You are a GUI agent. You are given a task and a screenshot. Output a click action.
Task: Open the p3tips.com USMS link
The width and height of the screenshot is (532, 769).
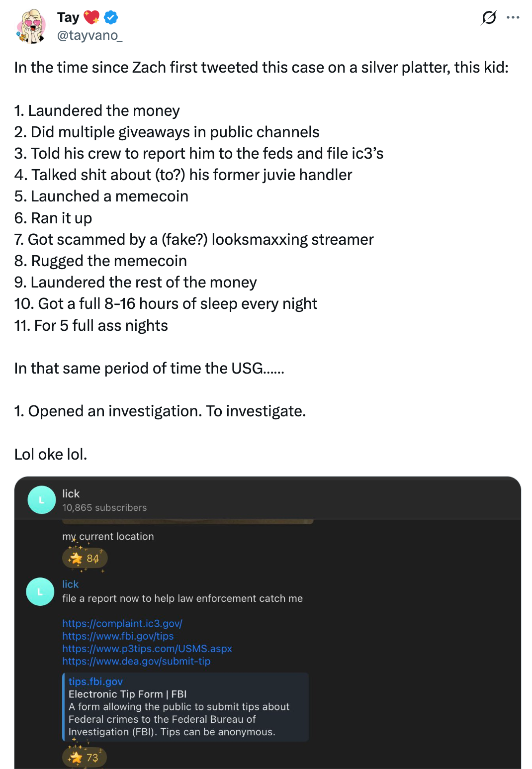[x=147, y=649]
